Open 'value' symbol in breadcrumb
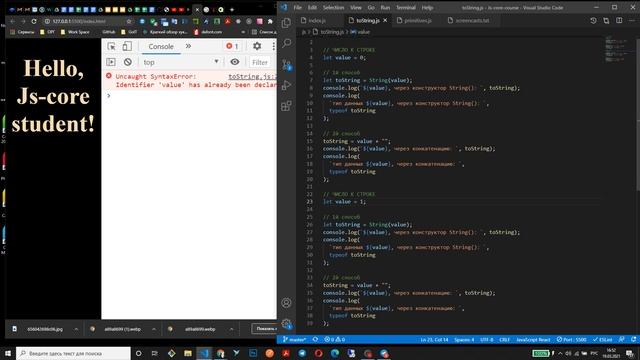This screenshot has height=360, width=640. point(360,32)
